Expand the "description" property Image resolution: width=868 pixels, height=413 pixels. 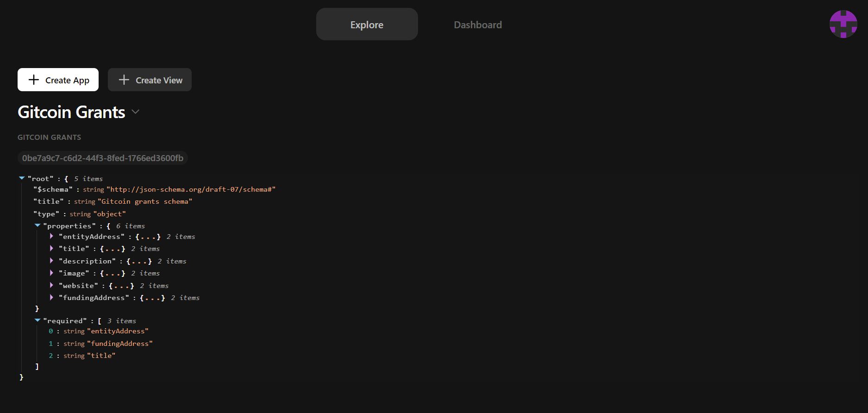tap(51, 261)
